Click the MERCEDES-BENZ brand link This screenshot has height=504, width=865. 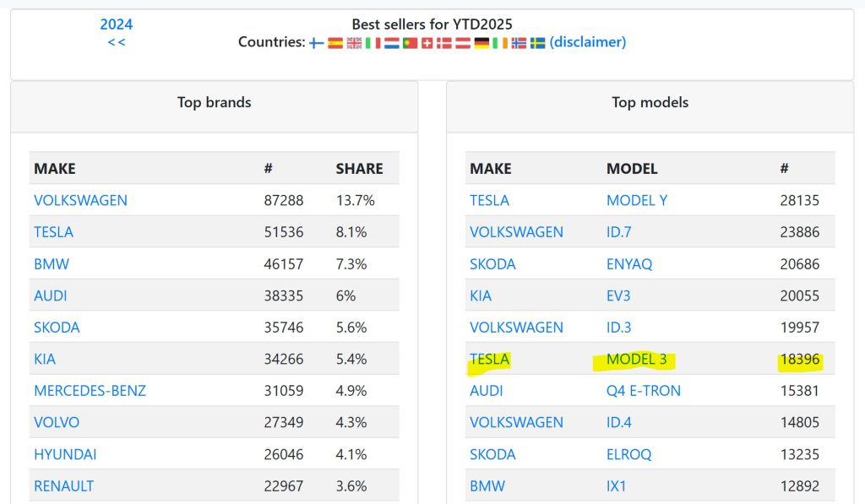[x=90, y=391]
